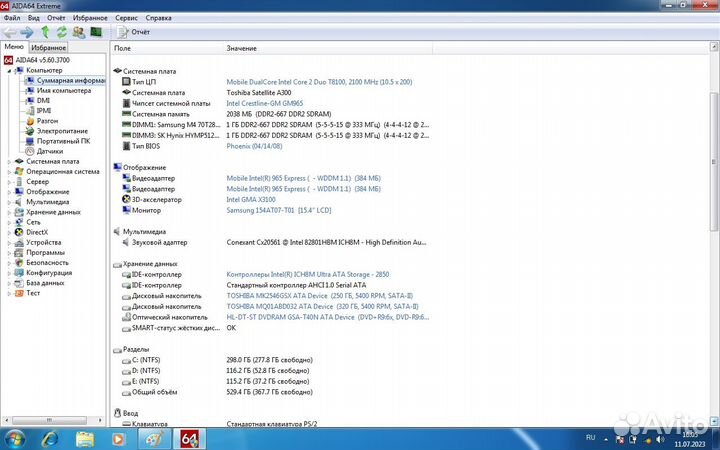Open the Вид menu
The height and width of the screenshot is (450, 720).
pyautogui.click(x=34, y=18)
